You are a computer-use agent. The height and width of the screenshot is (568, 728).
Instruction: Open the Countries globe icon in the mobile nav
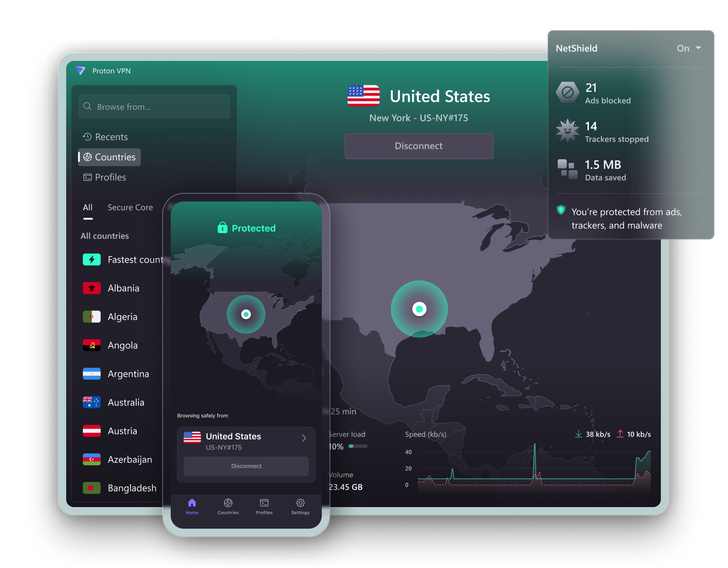228,506
